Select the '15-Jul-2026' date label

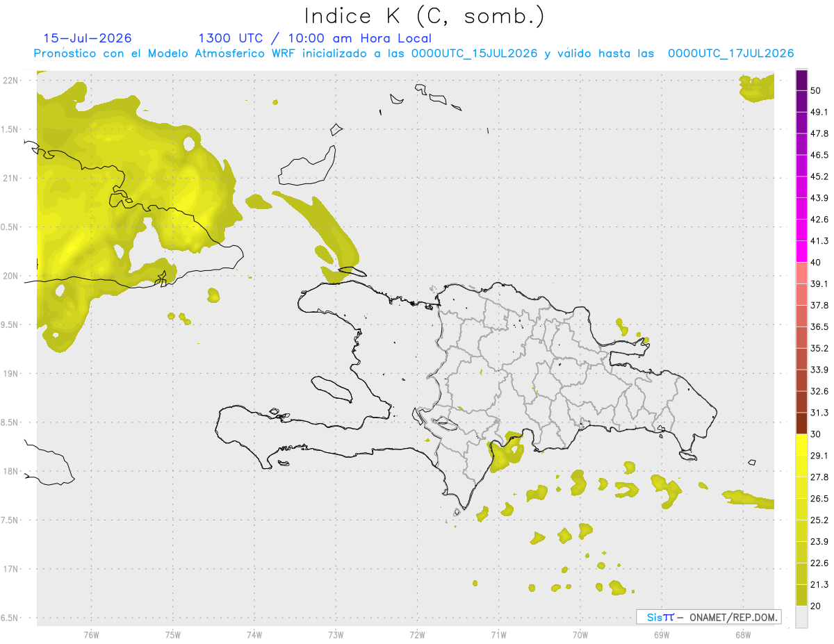coord(88,38)
